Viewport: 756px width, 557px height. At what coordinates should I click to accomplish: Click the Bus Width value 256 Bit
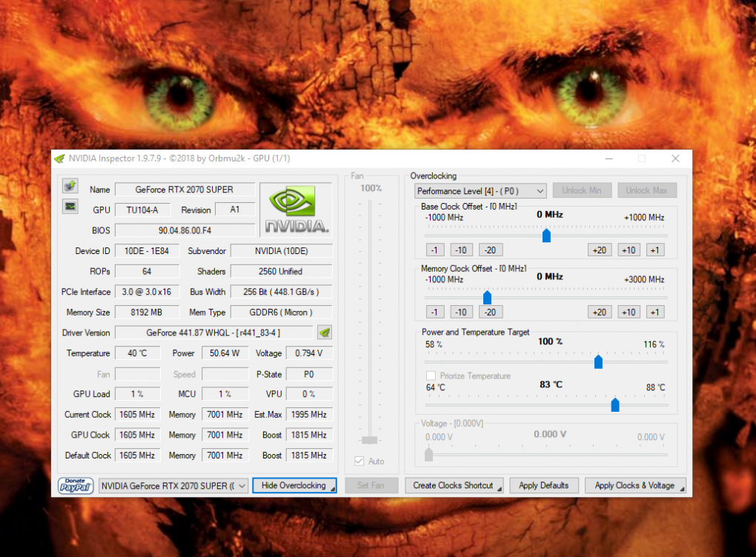pos(281,292)
